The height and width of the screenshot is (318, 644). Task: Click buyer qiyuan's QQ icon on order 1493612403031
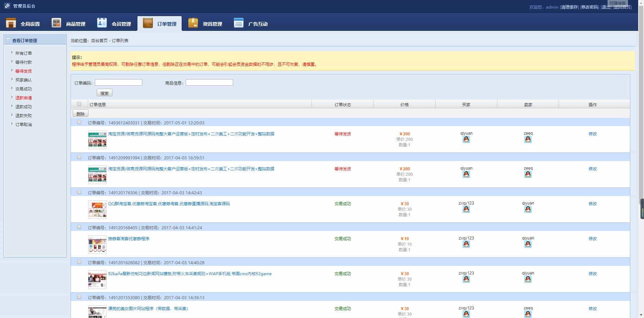[466, 139]
